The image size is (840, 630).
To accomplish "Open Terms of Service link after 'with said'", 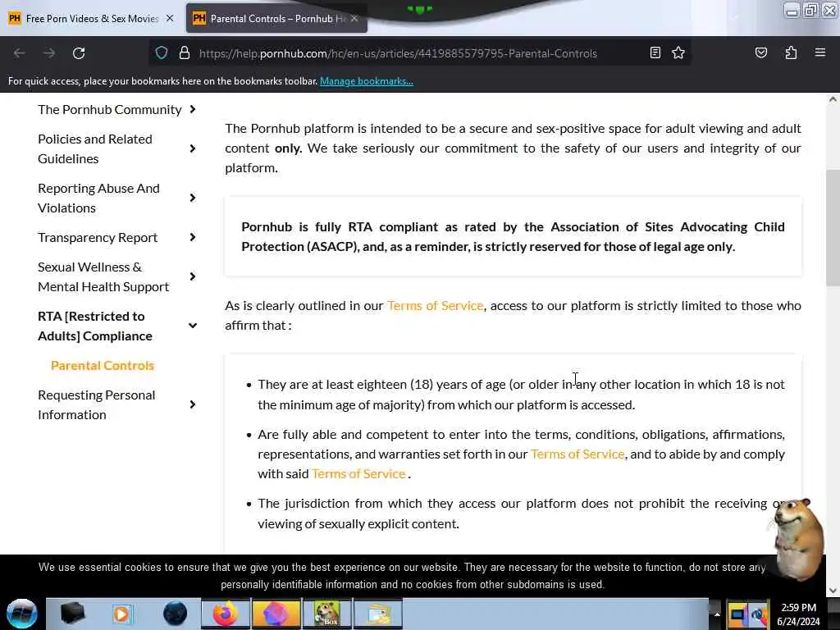I will click(x=358, y=473).
